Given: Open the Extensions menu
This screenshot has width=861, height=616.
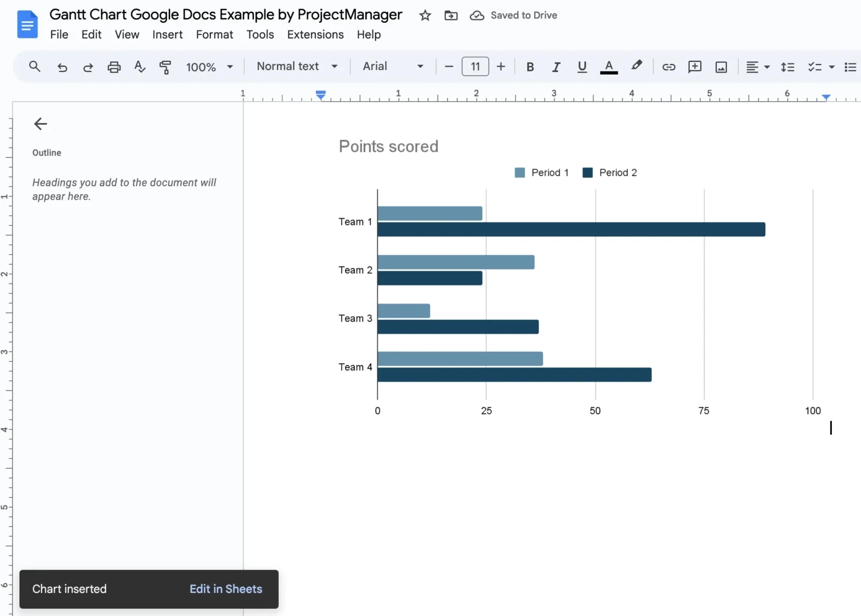Looking at the screenshot, I should pos(315,34).
